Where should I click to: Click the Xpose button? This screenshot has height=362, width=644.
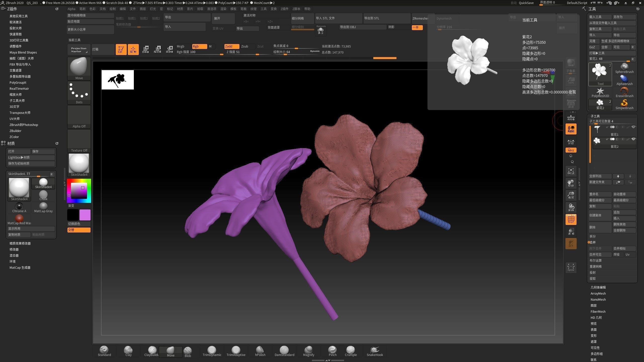coord(571,267)
